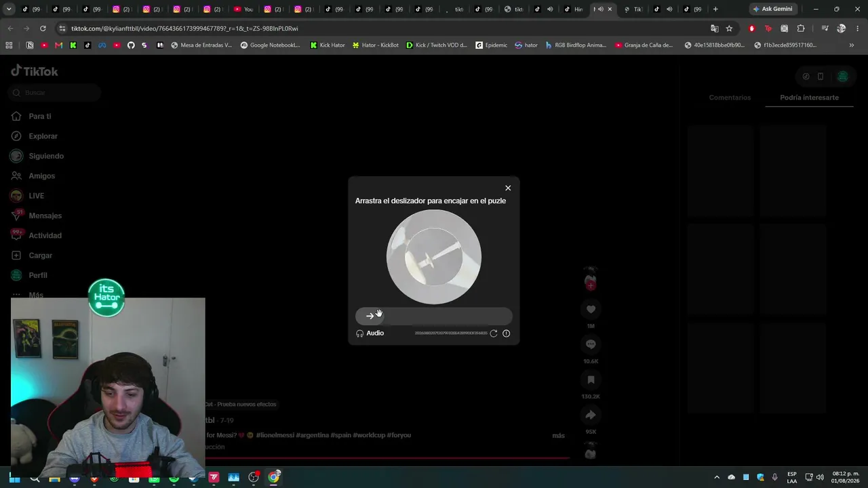Click the #foryou hashtag
Viewport: 868px width, 488px height.
coord(399,435)
